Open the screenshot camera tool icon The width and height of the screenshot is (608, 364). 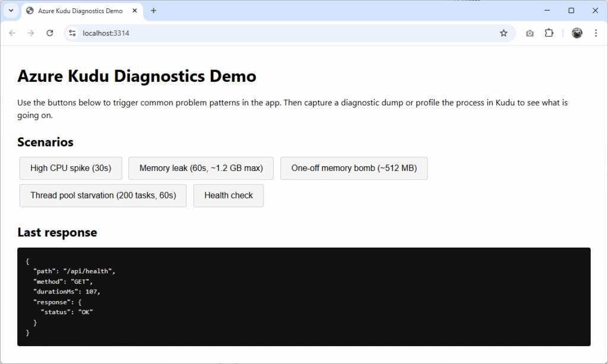(530, 33)
